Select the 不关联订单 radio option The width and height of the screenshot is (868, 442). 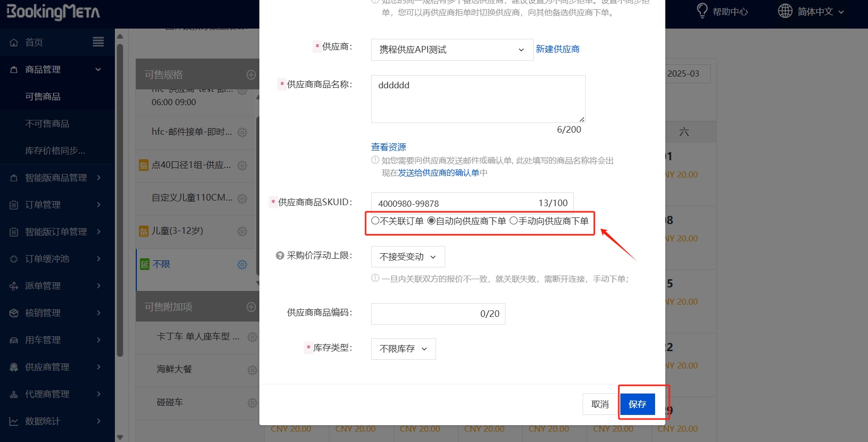pos(375,221)
